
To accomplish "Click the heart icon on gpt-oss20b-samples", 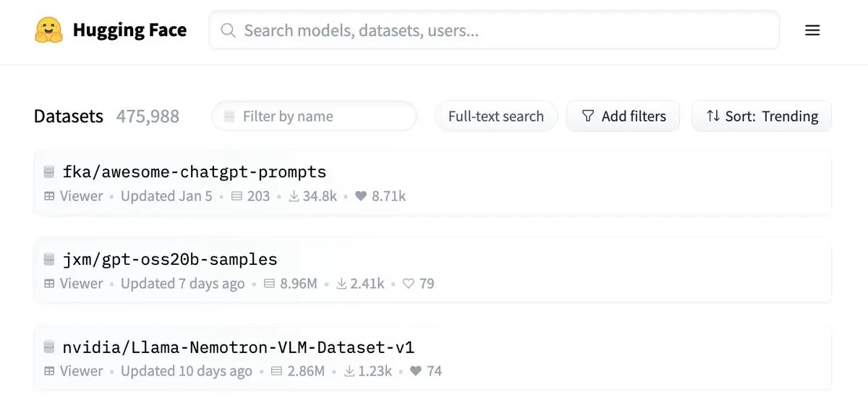I will [408, 284].
